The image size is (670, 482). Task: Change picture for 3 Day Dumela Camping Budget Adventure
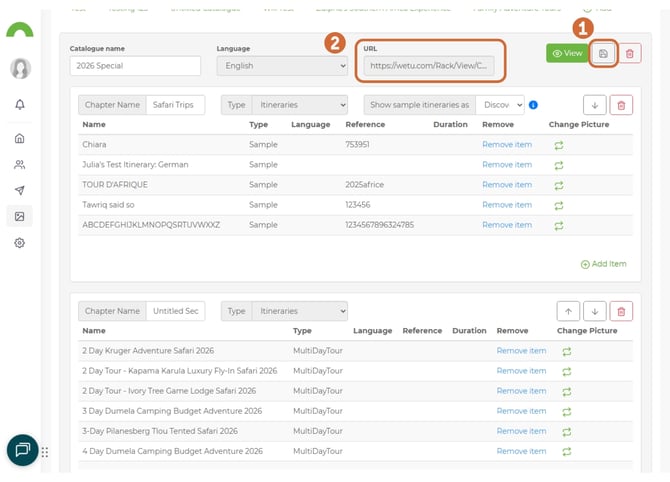pos(567,412)
